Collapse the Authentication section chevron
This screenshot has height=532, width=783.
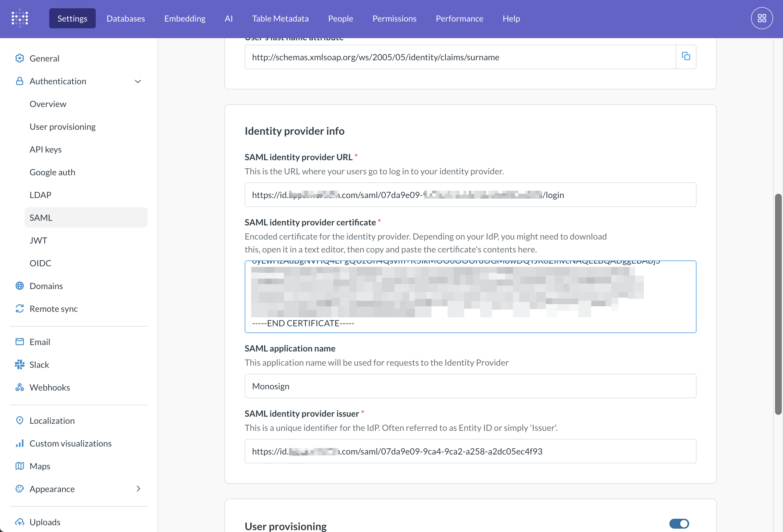pos(138,81)
